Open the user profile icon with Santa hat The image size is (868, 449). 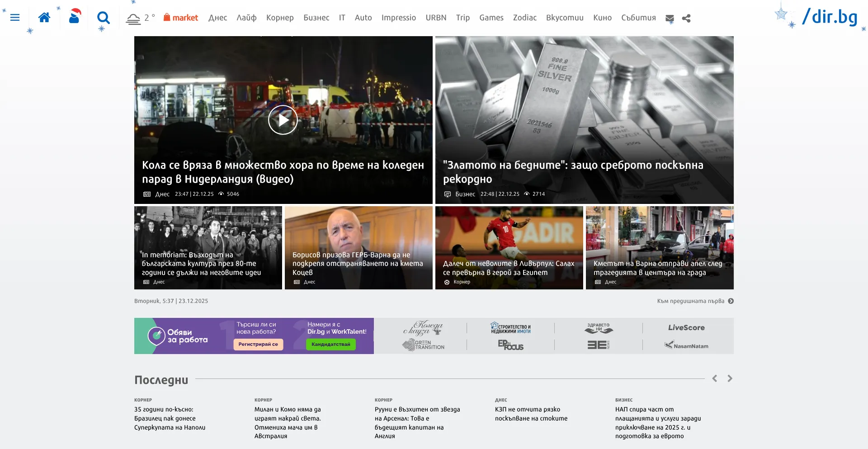pos(75,17)
